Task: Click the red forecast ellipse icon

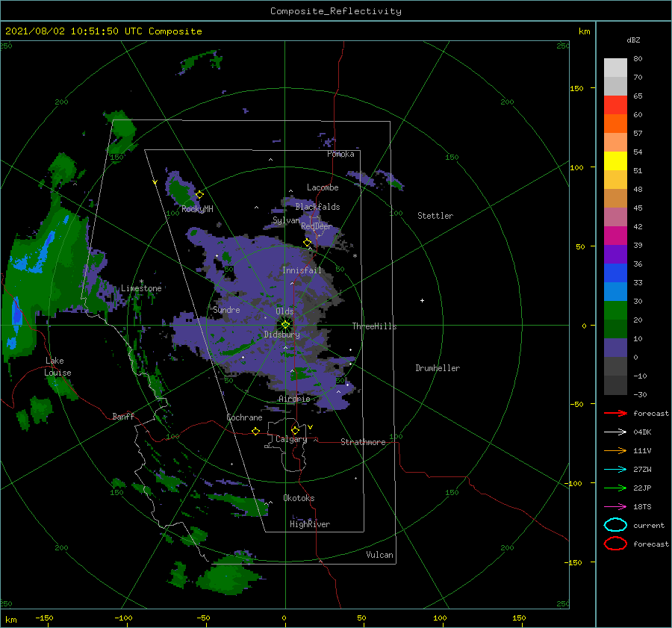Action: (x=615, y=544)
